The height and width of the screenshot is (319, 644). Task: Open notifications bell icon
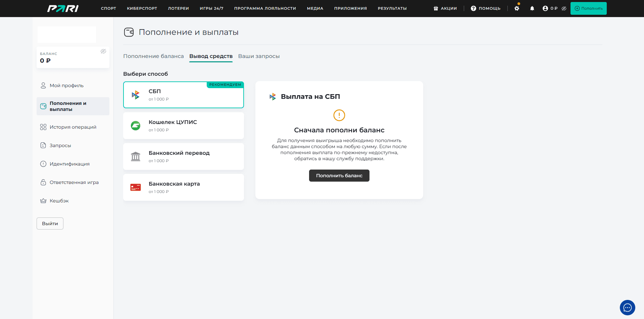point(532,8)
